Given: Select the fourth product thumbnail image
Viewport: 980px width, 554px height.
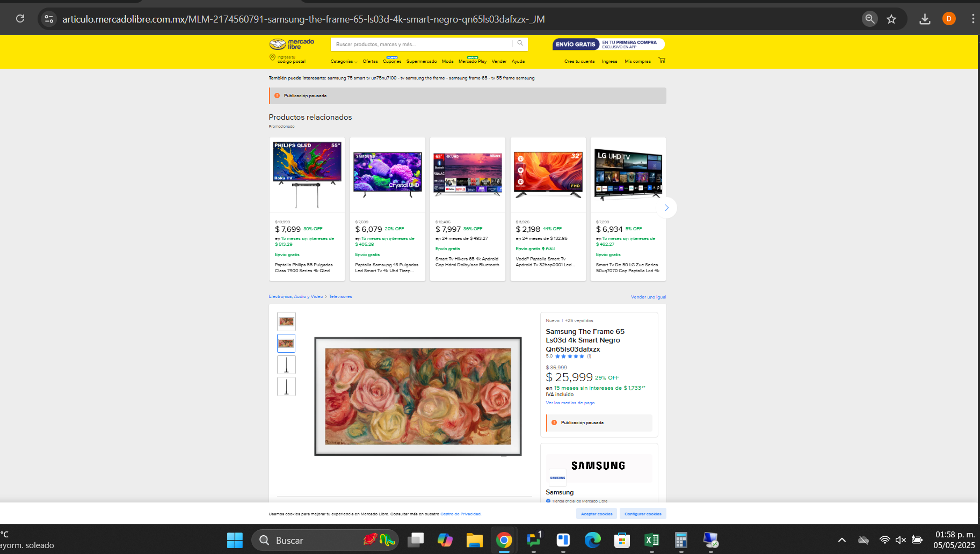Looking at the screenshot, I should pyautogui.click(x=286, y=387).
